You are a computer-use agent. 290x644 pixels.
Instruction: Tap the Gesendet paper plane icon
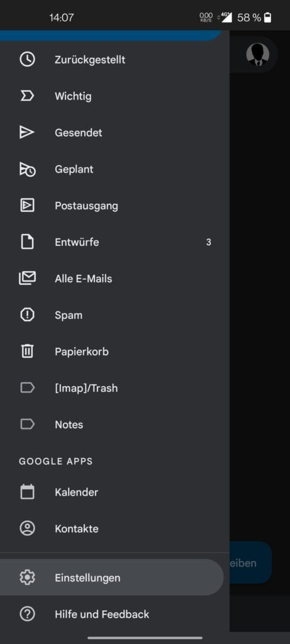pyautogui.click(x=27, y=132)
